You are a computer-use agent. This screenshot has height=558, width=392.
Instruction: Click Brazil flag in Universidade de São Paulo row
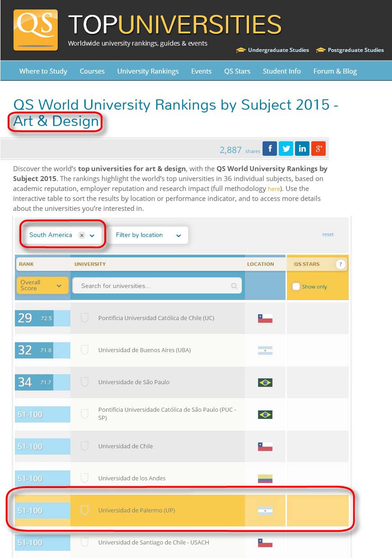click(x=265, y=382)
